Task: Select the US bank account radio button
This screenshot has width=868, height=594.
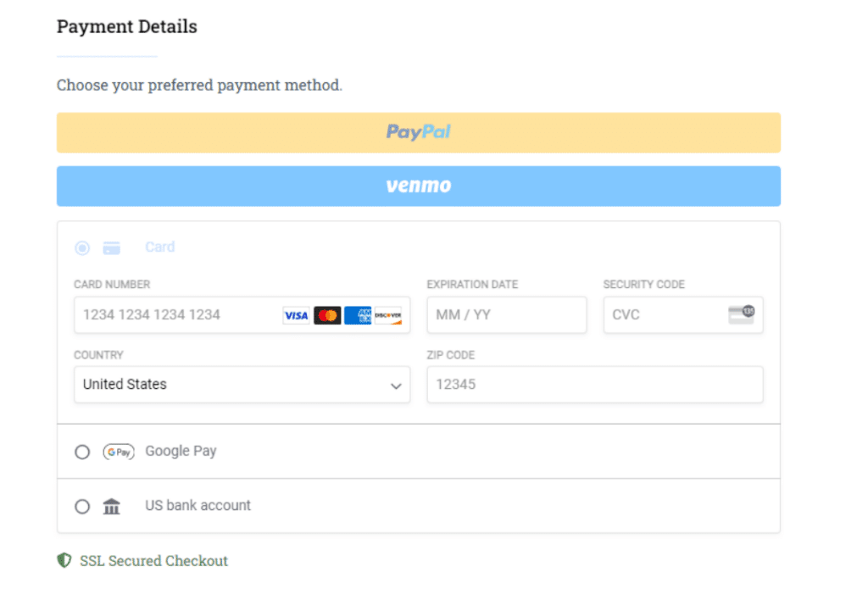Action: 82,507
